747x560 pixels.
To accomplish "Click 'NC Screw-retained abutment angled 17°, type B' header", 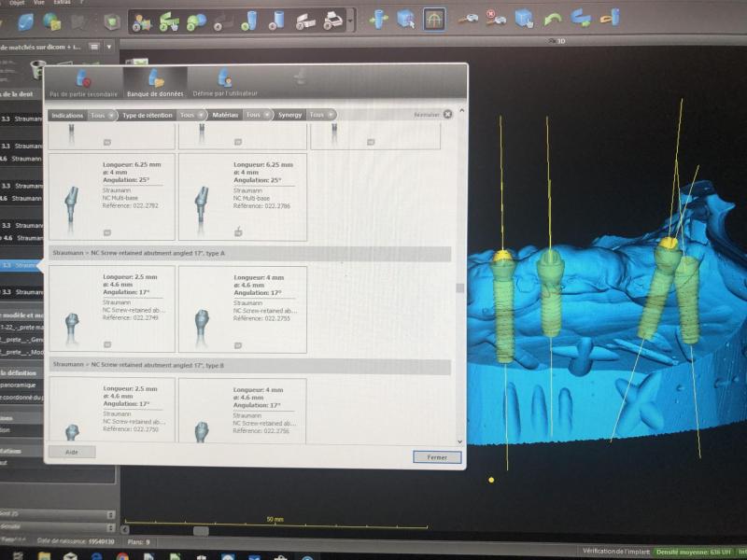I will click(x=250, y=366).
